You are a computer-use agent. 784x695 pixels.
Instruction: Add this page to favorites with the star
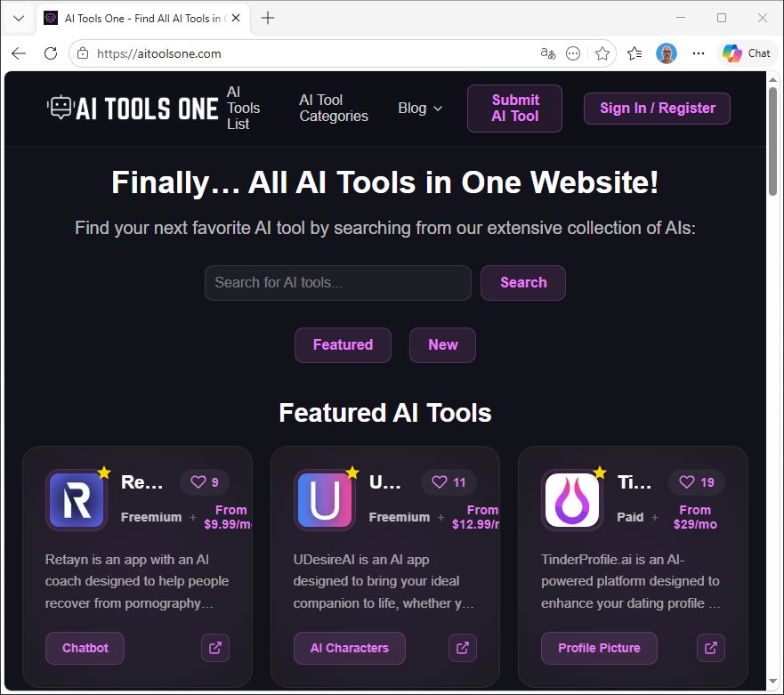pyautogui.click(x=602, y=53)
